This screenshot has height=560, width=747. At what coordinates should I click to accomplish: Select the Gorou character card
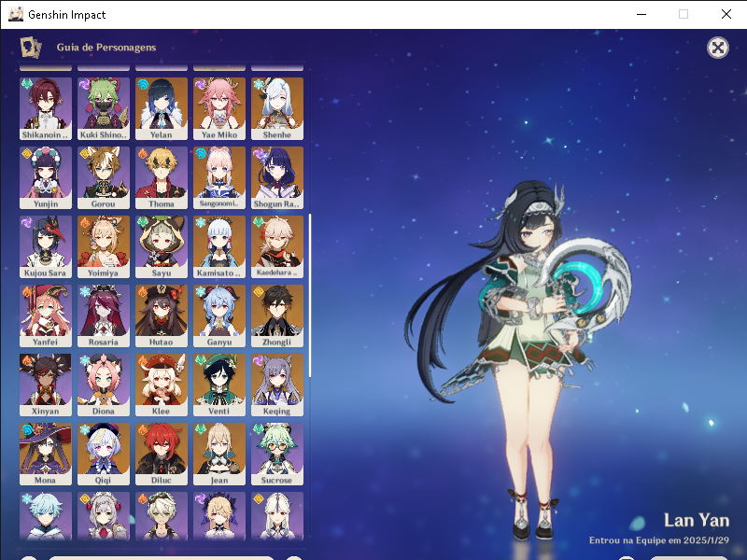[x=104, y=177]
